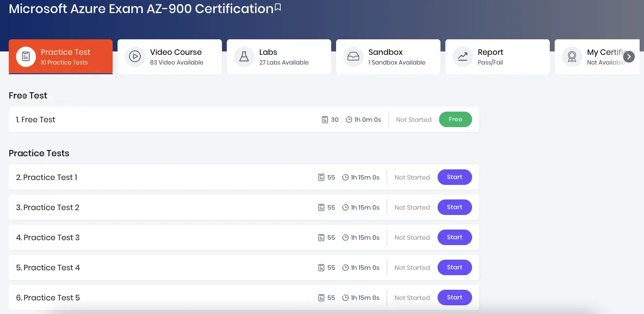Click the '3. Practice Test 2' title
Image resolution: width=644 pixels, height=314 pixels.
pyautogui.click(x=48, y=207)
